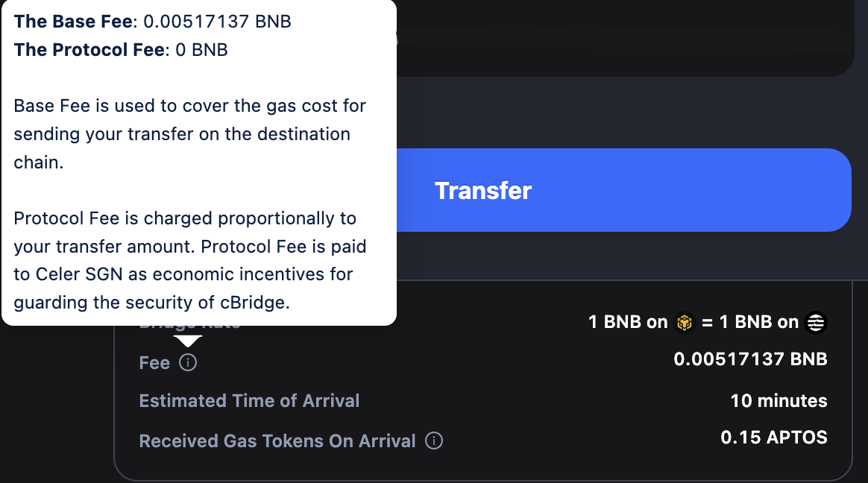Click the 0.15 APTOS gas amount
This screenshot has height=483, width=868.
(x=774, y=438)
